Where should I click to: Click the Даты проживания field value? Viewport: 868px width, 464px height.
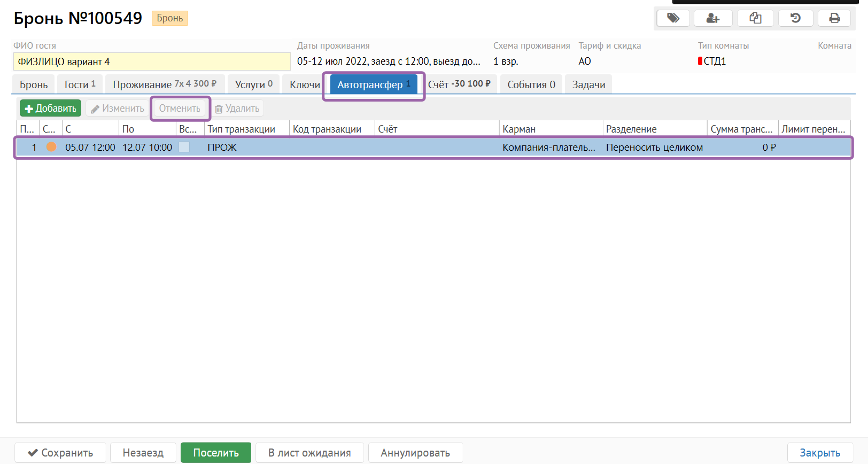click(389, 61)
